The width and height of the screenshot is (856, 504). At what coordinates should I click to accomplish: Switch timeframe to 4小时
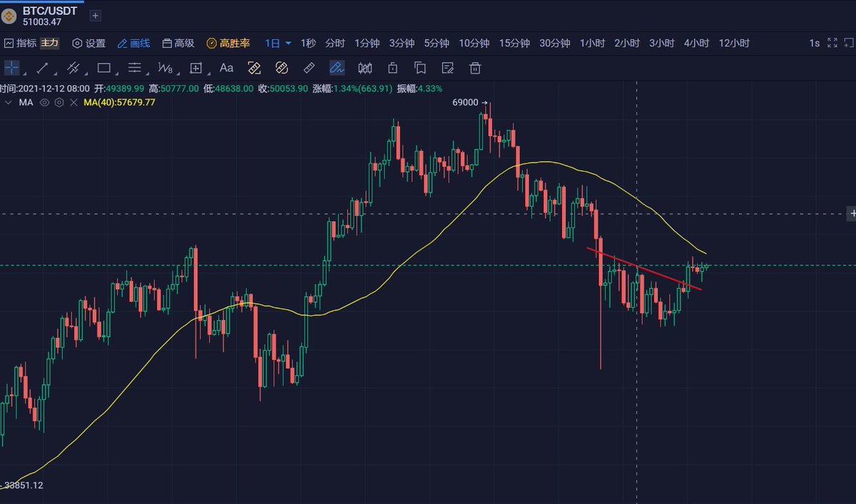696,43
